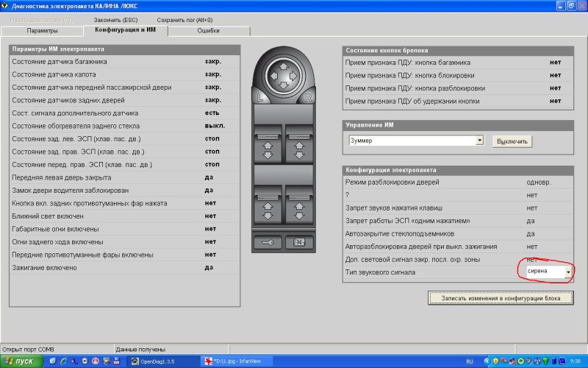588x368 pixels.
Task: Select row Габаритные огни включены
Action: 124,229
